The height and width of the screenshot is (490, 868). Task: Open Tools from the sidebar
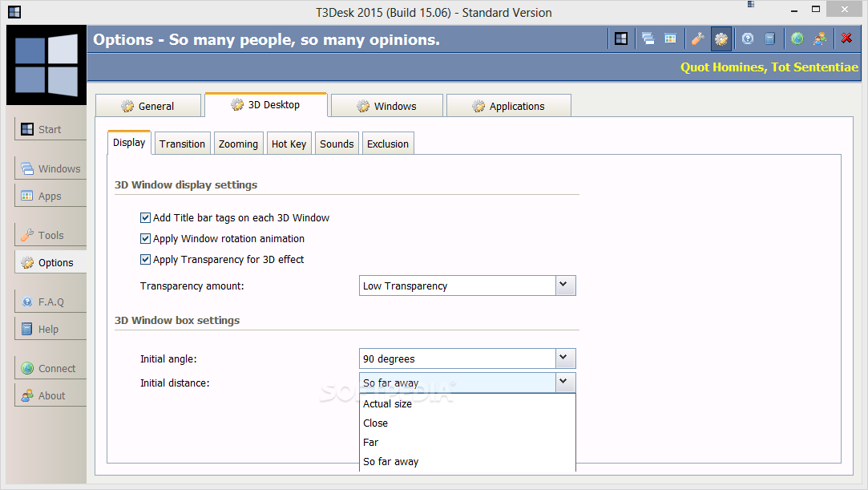coord(50,235)
